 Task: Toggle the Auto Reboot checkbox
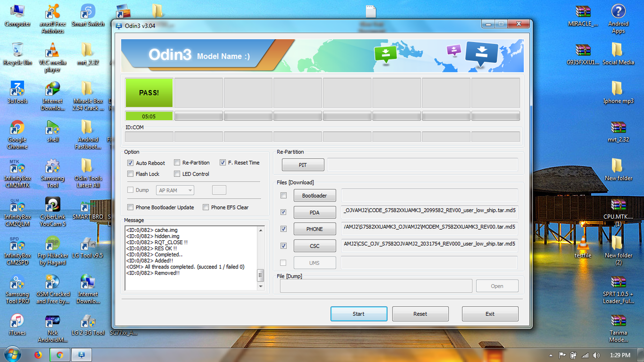tap(130, 163)
